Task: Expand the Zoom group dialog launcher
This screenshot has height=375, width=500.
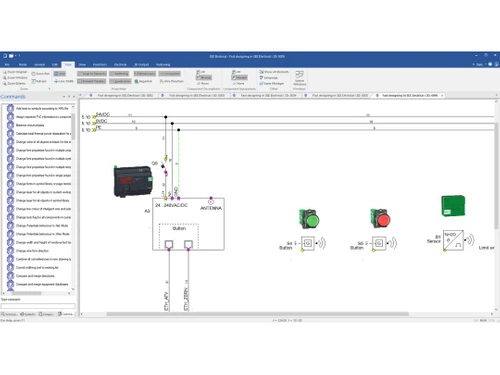Action: pos(49,89)
